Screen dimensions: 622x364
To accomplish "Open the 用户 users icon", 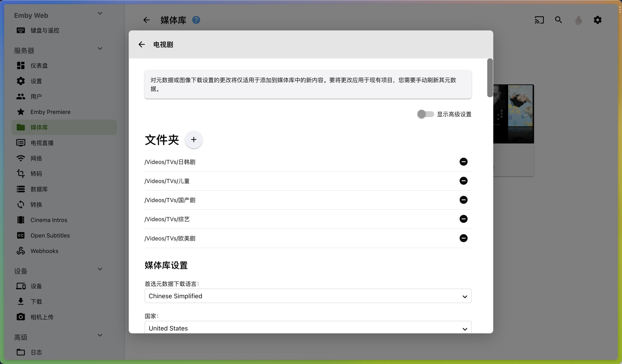I will tap(21, 96).
